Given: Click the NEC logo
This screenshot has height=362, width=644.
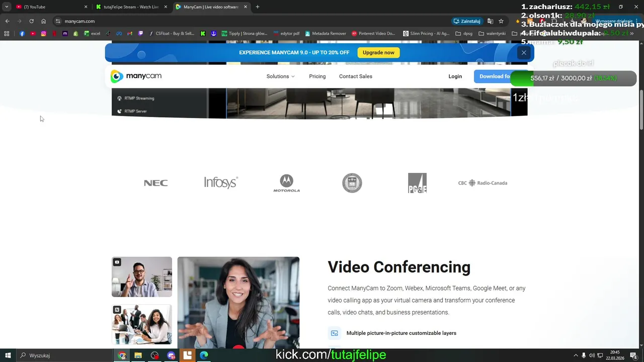Looking at the screenshot, I should pos(156,183).
